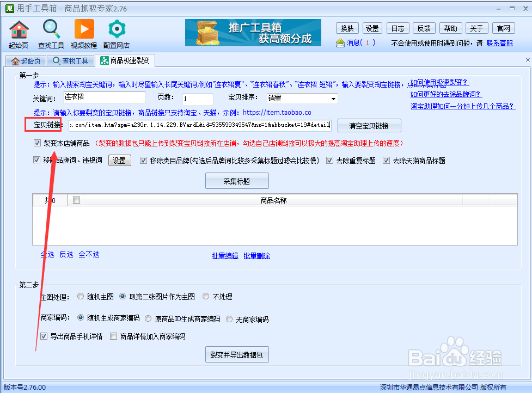Click the 清空宝贝链接 button

pyautogui.click(x=370, y=125)
